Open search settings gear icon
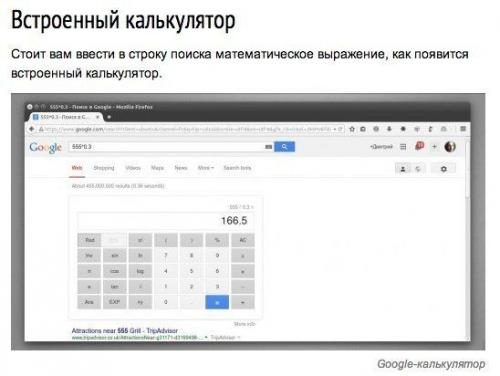This screenshot has height=376, width=500. pos(443,169)
